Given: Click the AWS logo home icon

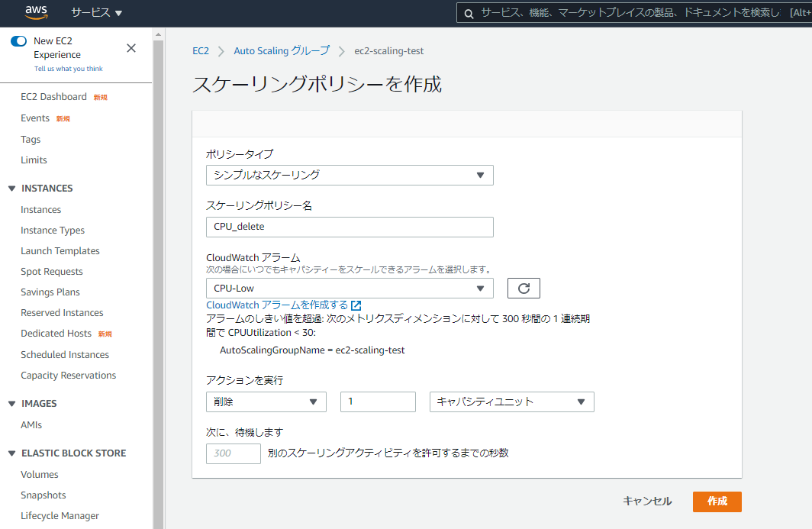Looking at the screenshot, I should [x=37, y=12].
